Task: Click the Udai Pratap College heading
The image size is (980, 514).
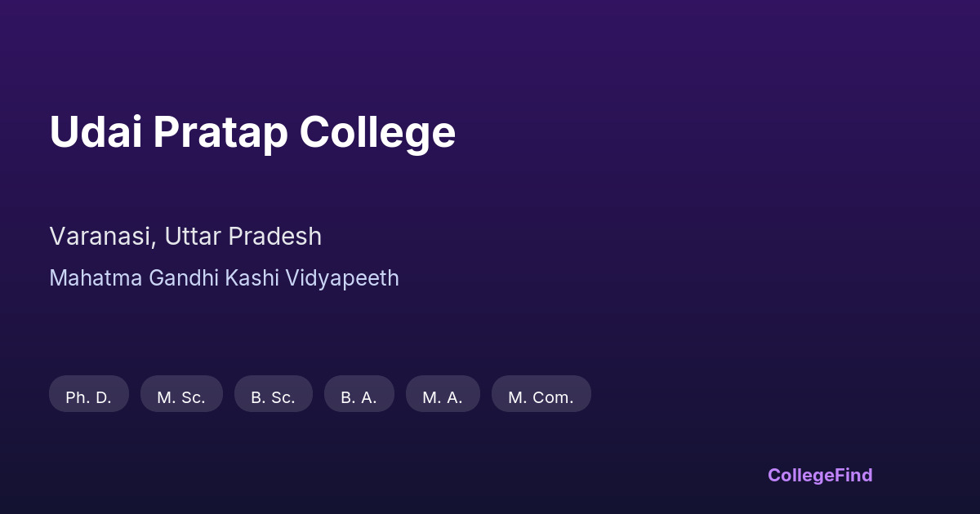Action: 252,132
